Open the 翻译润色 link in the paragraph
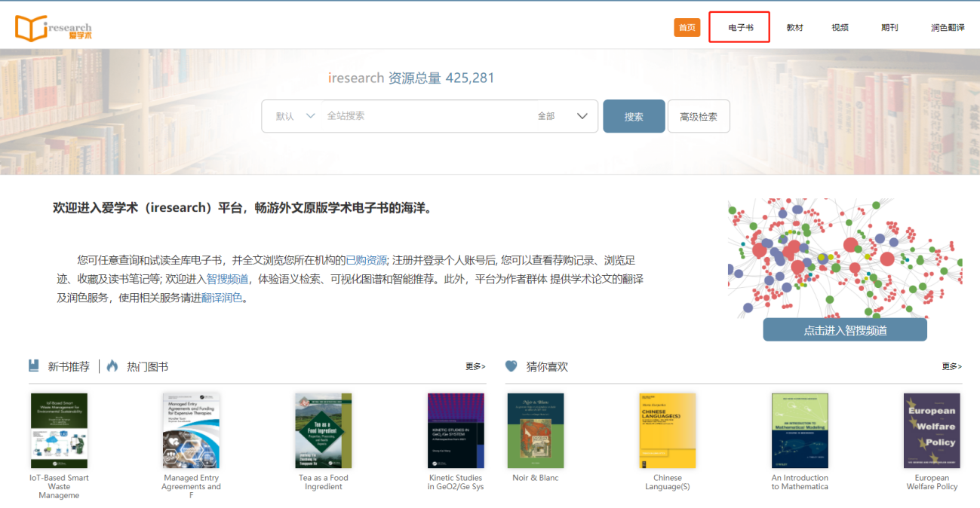 coord(222,298)
